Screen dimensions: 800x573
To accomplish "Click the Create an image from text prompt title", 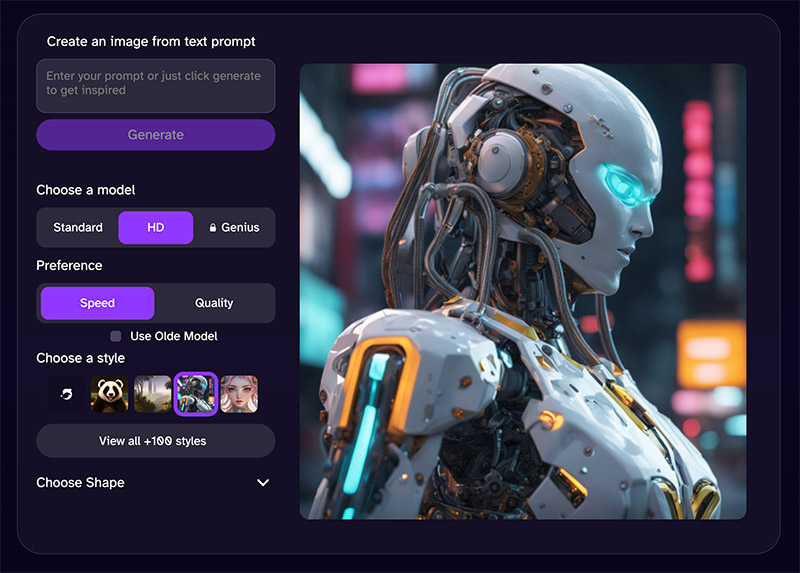I will (151, 41).
